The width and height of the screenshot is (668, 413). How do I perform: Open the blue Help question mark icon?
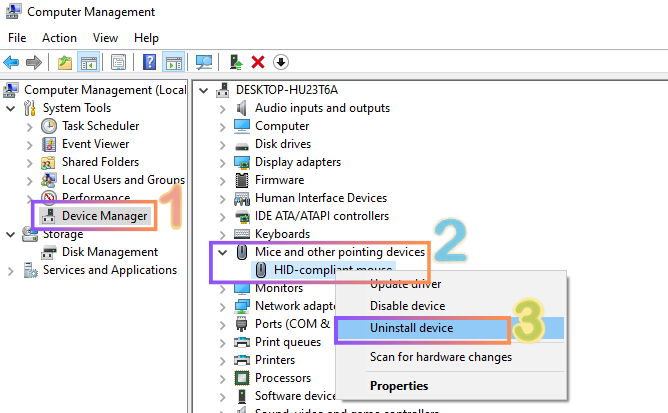click(x=149, y=62)
